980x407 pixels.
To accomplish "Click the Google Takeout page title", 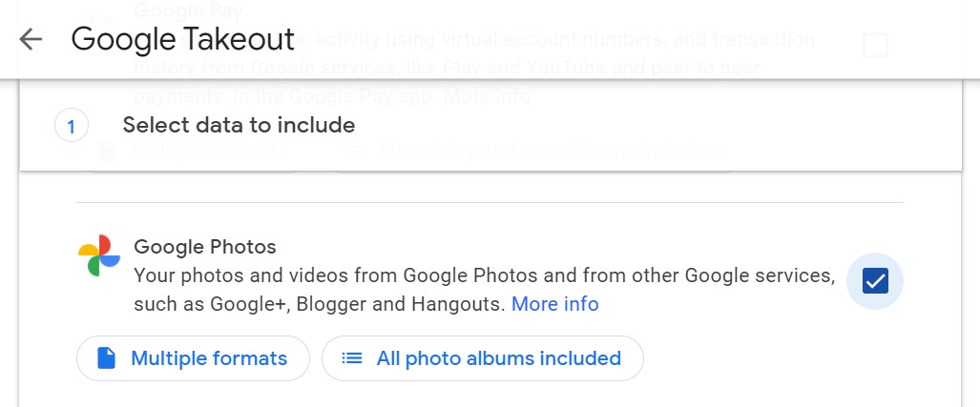I will (182, 39).
